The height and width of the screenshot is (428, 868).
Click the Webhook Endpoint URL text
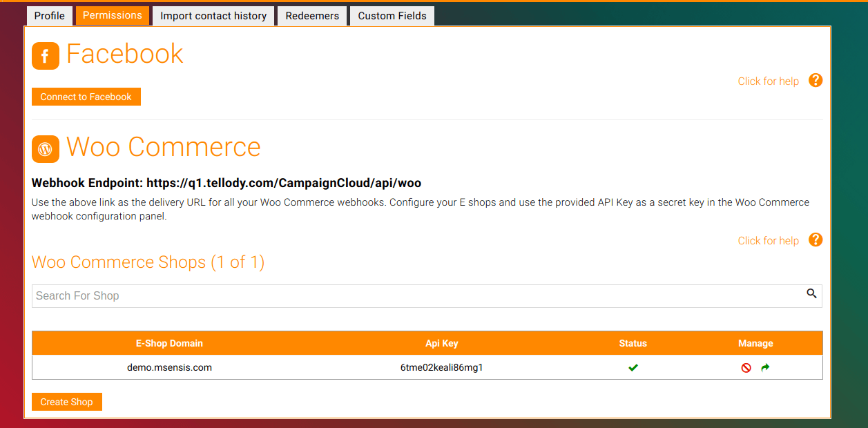pos(284,184)
